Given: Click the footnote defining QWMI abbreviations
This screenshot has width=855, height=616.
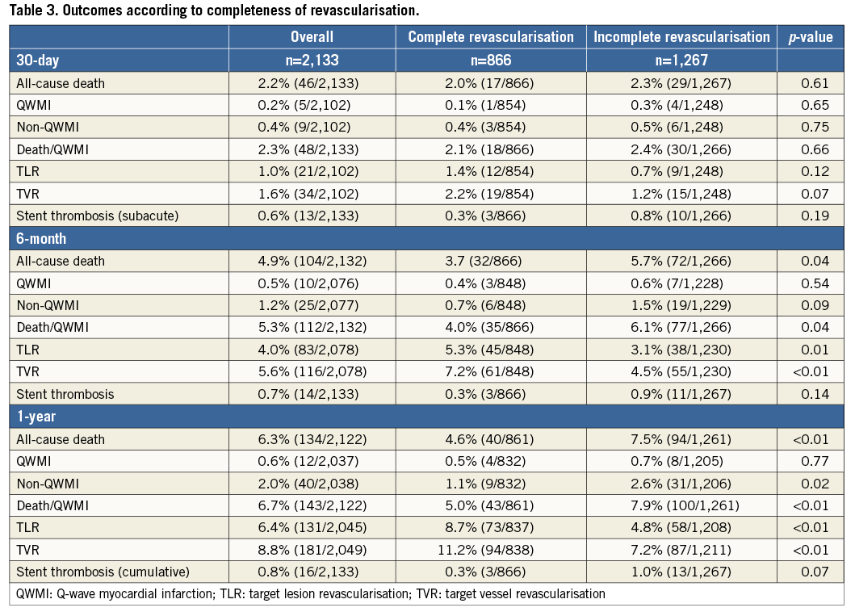Looking at the screenshot, I should coord(310,594).
